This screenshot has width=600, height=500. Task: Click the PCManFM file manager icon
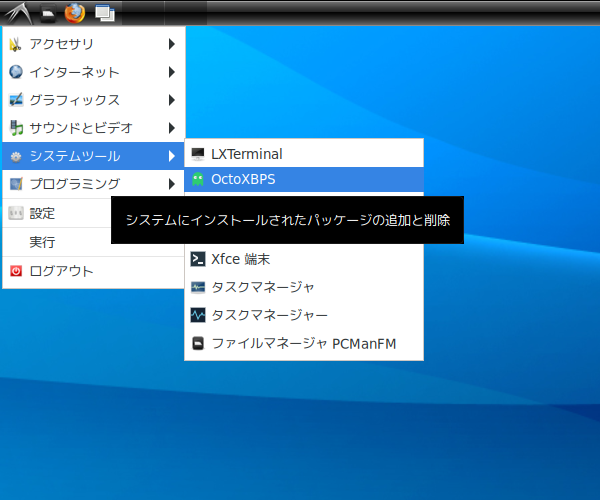click(198, 343)
